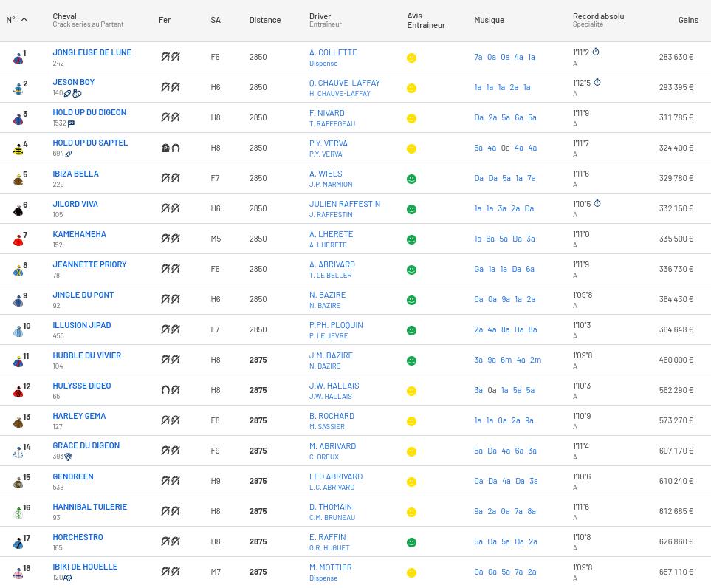Click the flag icon under Hold Up Du Digeon

point(71,123)
